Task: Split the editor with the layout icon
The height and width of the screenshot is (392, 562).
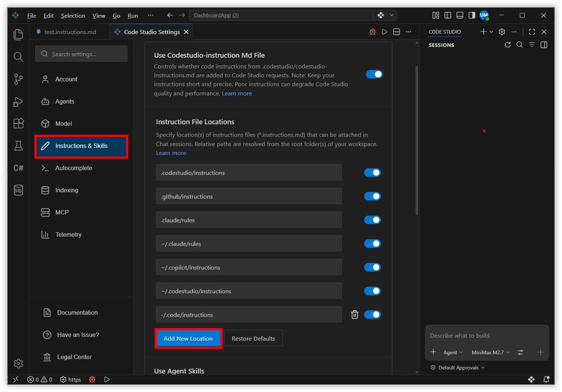Action: [x=396, y=32]
